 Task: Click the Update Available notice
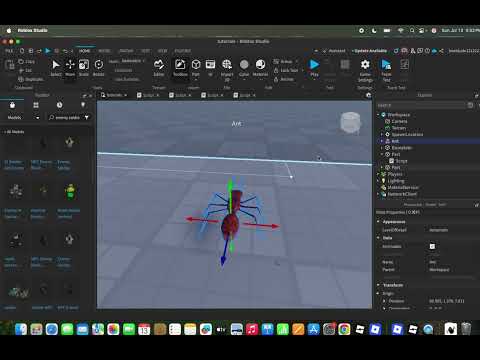coord(369,51)
